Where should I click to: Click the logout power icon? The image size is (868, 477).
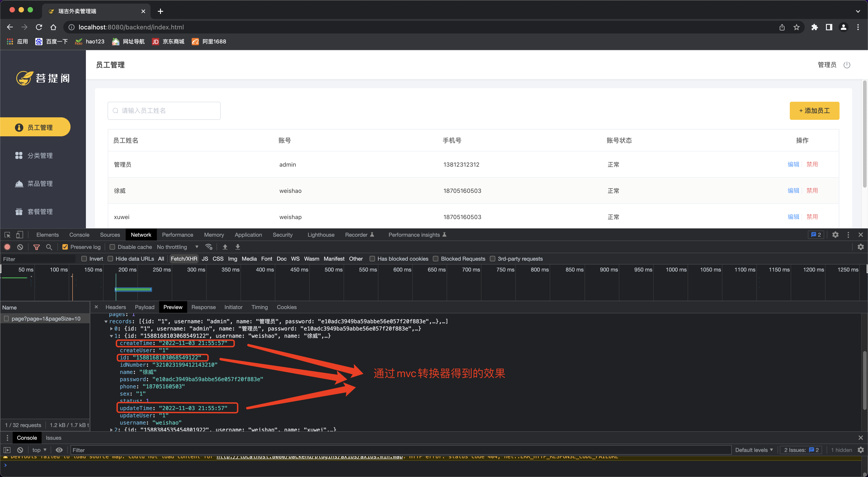point(847,65)
